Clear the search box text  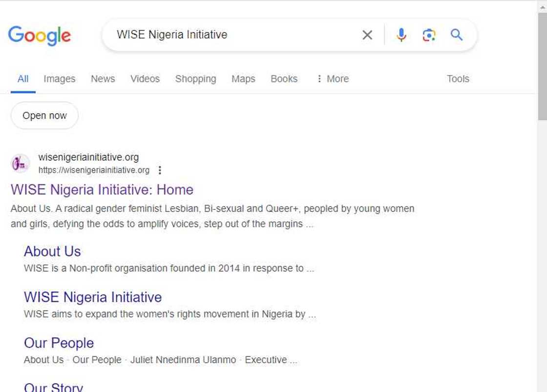click(x=367, y=35)
